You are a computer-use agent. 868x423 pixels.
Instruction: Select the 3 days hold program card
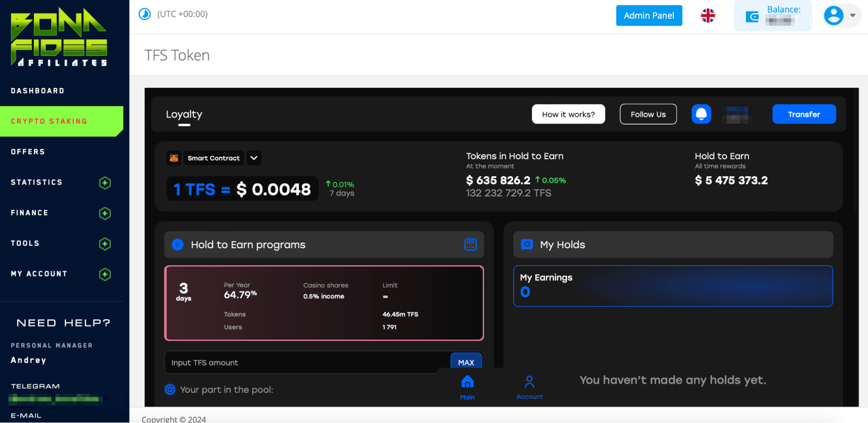324,303
